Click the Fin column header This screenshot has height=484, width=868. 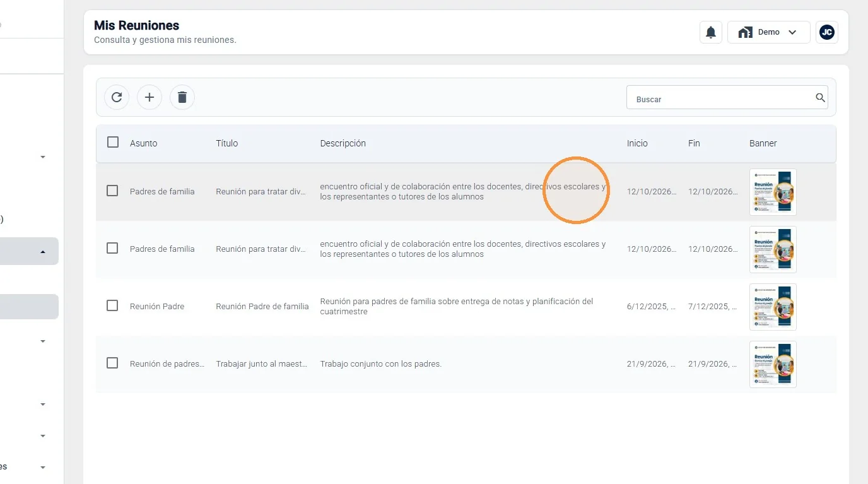point(694,143)
